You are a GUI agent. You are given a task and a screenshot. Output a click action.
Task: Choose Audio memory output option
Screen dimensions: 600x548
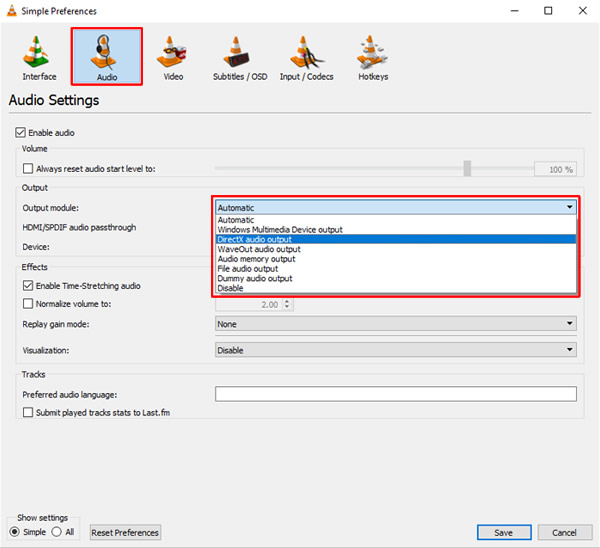[x=396, y=259]
